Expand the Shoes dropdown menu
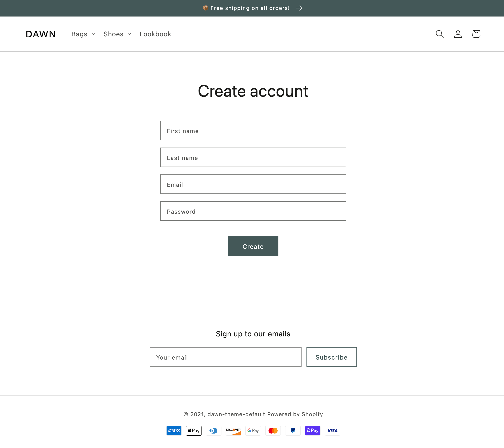The width and height of the screenshot is (504, 448). (117, 33)
